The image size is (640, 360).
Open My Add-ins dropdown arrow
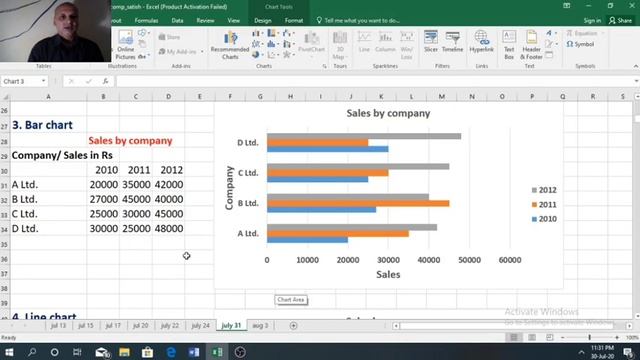pyautogui.click(x=202, y=52)
